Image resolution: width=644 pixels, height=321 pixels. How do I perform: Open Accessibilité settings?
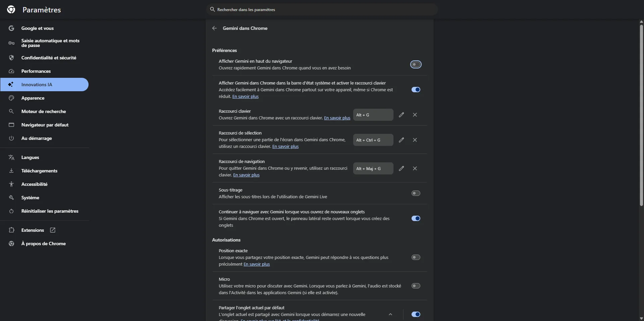(44, 184)
